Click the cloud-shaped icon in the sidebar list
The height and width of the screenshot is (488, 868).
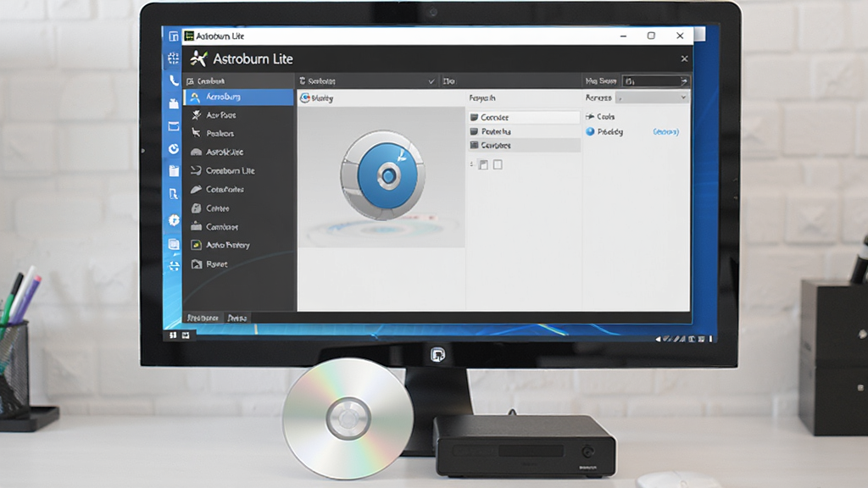(196, 152)
